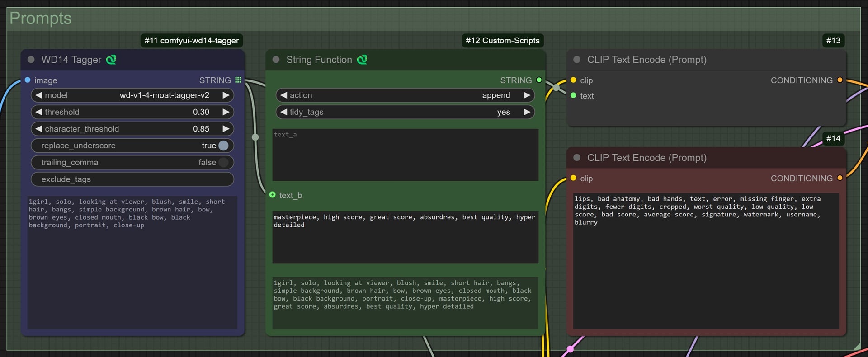Click CONDITIONING output port on node #14
This screenshot has width=868, height=357.
point(840,178)
